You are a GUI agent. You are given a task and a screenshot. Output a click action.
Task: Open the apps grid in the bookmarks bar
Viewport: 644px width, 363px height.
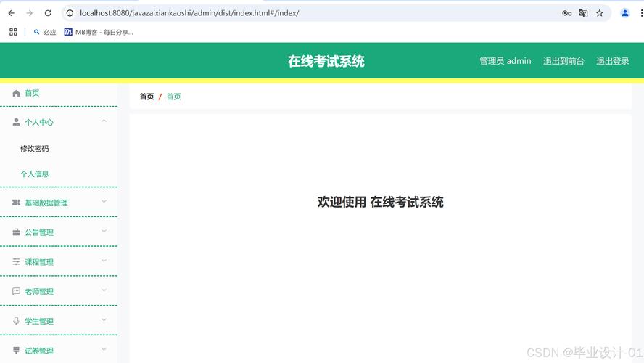pos(13,32)
